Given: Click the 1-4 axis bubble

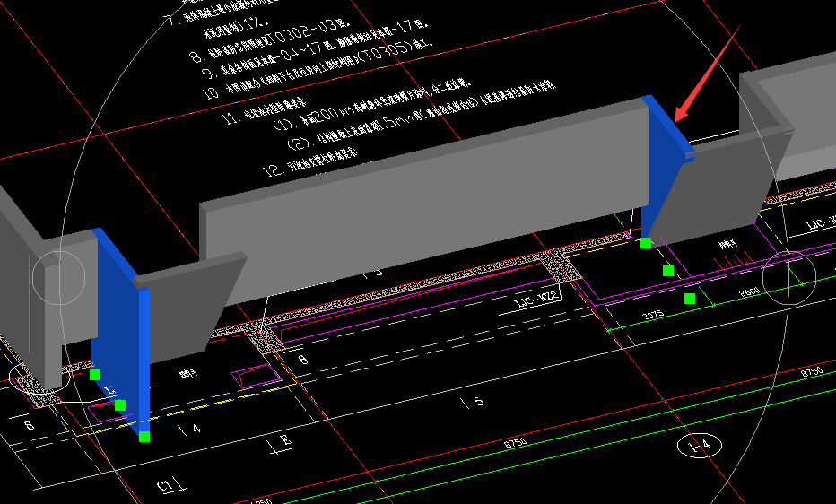Looking at the screenshot, I should click(700, 446).
